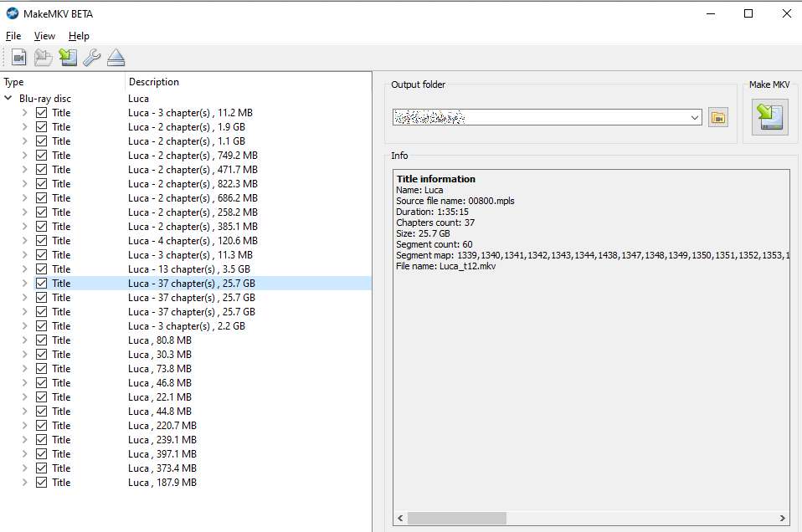Expand the title with 3 chapters, 2.2 GB
The width and height of the screenshot is (802, 532).
point(24,326)
